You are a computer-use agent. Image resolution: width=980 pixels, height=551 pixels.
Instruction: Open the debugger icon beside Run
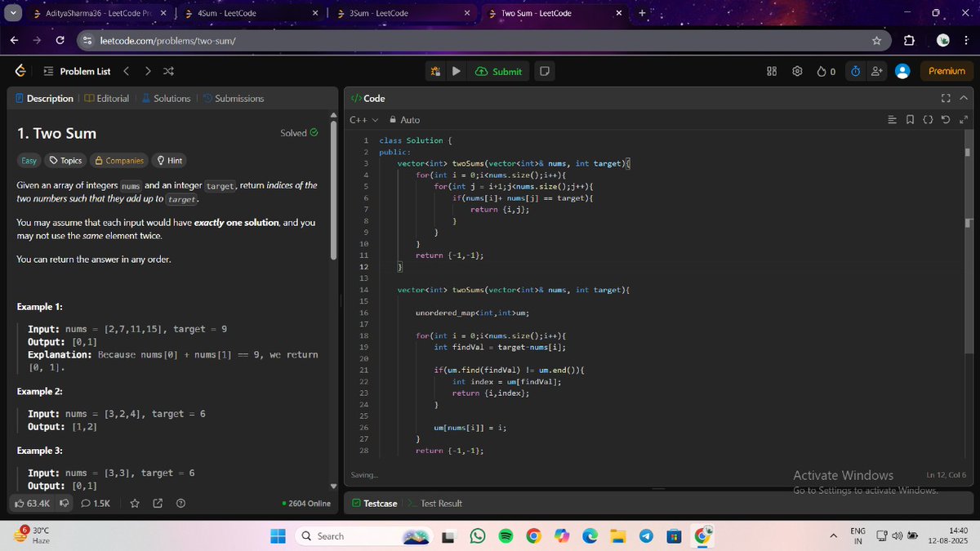coord(437,71)
